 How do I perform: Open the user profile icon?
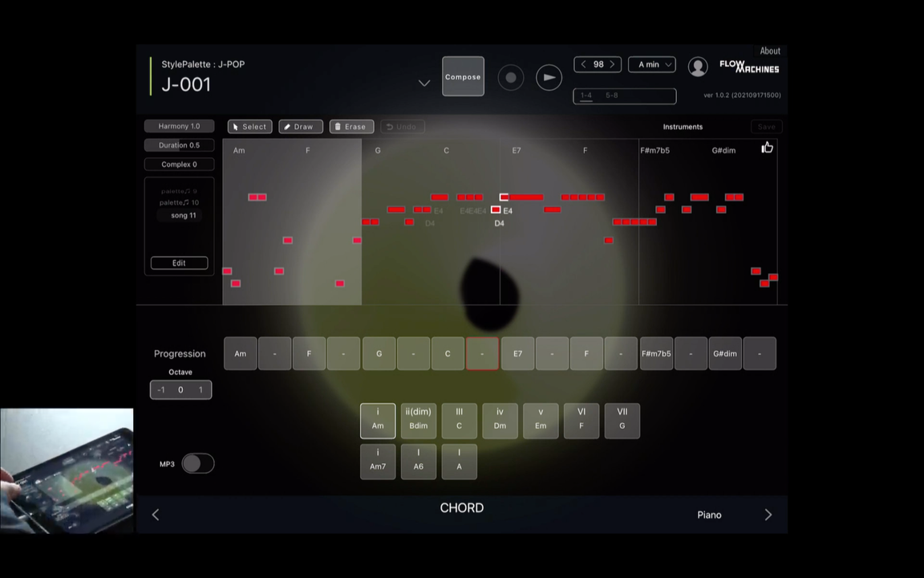698,67
